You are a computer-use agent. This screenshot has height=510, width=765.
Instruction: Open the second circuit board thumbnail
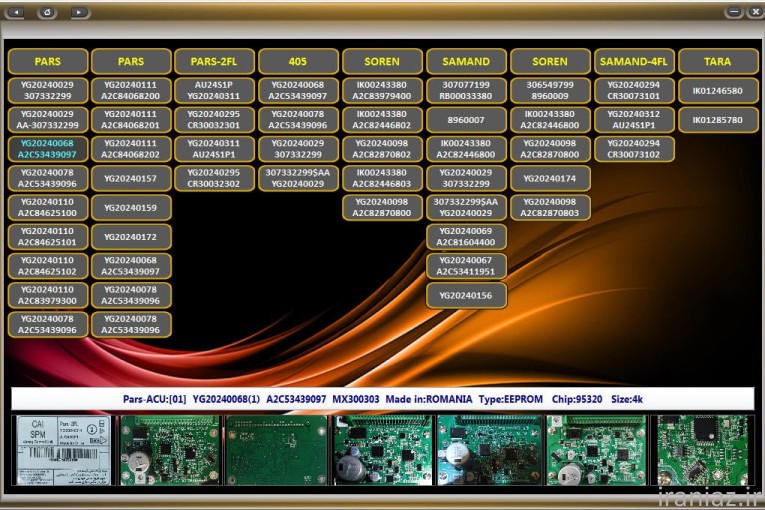pos(169,450)
